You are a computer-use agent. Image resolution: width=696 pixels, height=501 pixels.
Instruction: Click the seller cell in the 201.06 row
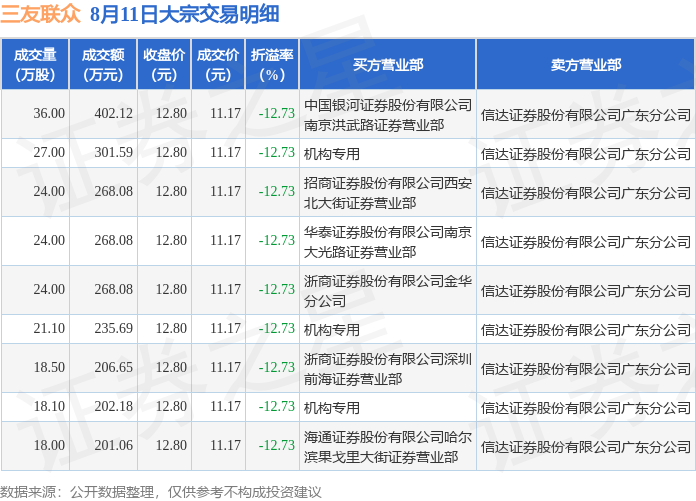tap(585, 447)
